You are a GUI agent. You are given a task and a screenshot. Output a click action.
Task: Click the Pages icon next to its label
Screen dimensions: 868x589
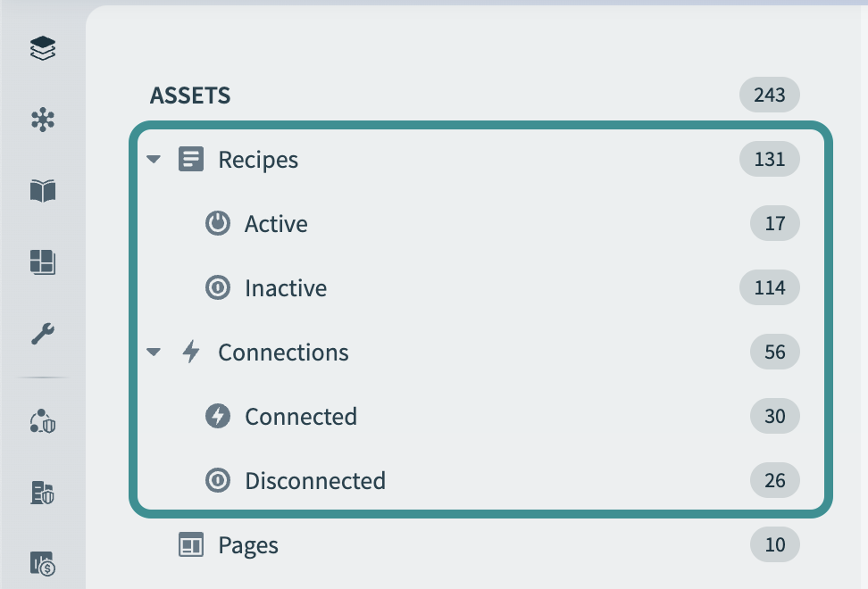pyautogui.click(x=190, y=544)
